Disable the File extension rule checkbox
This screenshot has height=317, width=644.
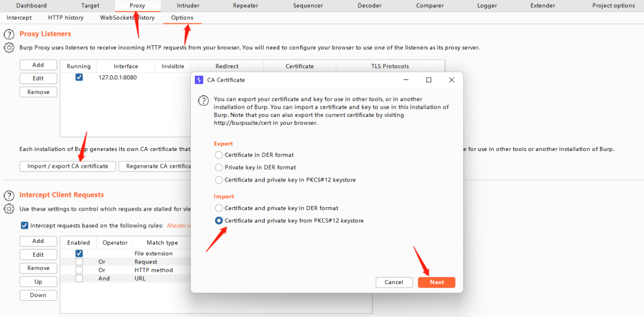point(79,254)
